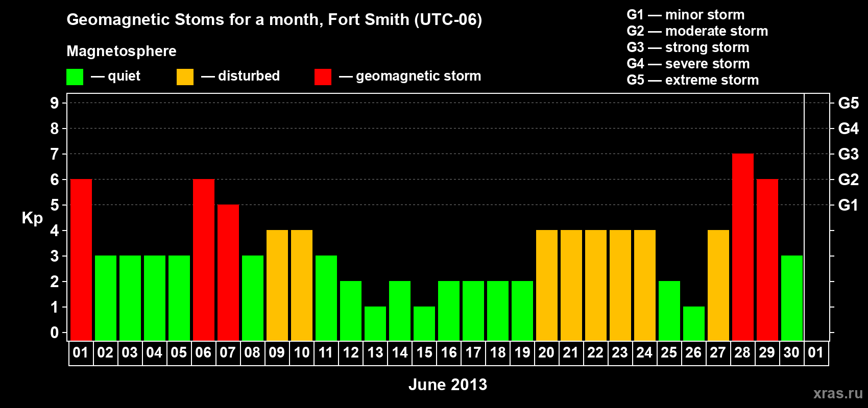Select the yellow bar for June 09
Image resolution: width=868 pixels, height=408 pixels.
pyautogui.click(x=277, y=285)
